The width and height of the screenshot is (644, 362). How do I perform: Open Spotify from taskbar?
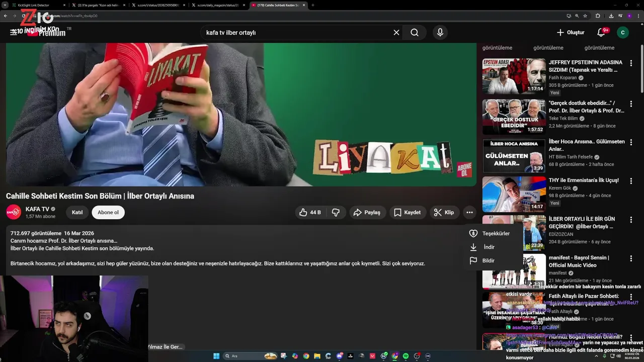point(406,356)
